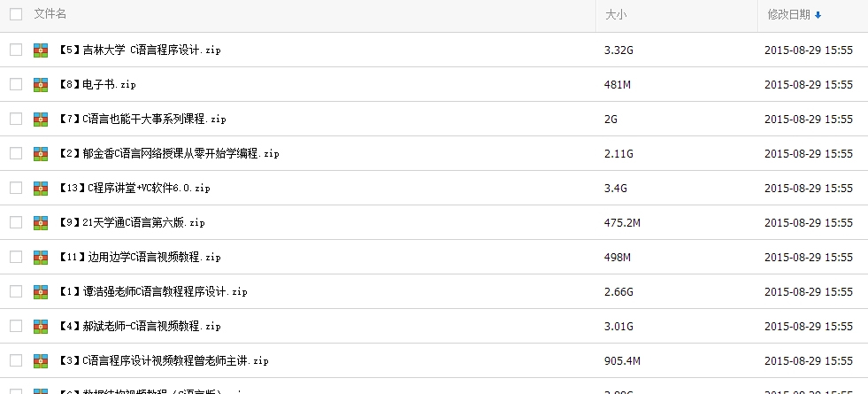Click zip icon for 21天学通C语言第六版
Viewport: 868px width, 394px height.
point(41,223)
